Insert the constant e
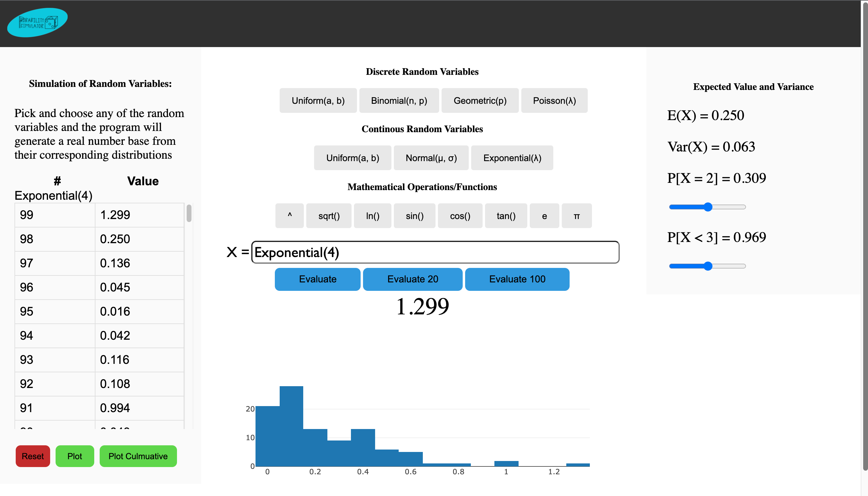This screenshot has height=496, width=868. (x=544, y=216)
